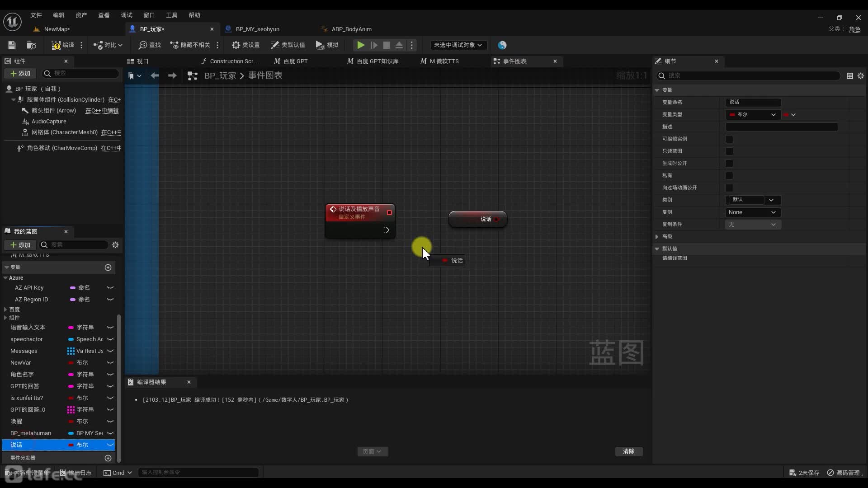Add a new variable with plus icon
This screenshot has height=488, width=868.
click(x=108, y=267)
